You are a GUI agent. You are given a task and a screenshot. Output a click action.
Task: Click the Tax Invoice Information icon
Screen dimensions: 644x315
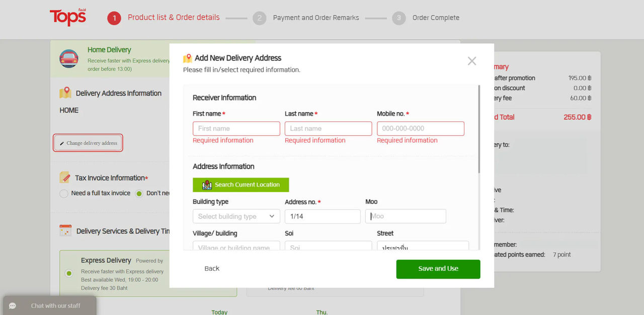pos(65,177)
